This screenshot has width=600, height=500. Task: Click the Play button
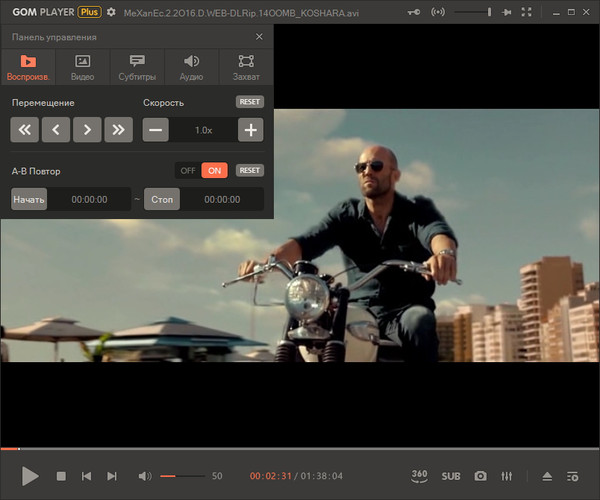pyautogui.click(x=30, y=476)
